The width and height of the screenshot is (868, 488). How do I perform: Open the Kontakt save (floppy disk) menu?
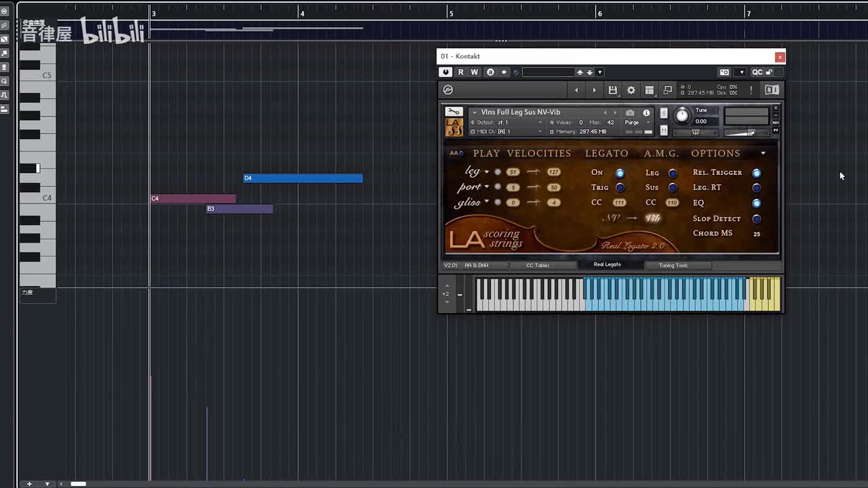[613, 90]
